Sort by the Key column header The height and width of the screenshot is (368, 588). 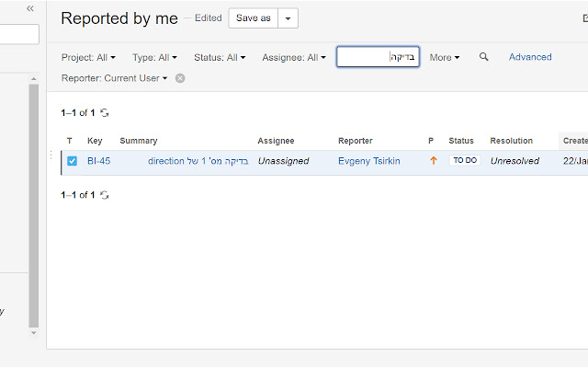coord(95,141)
